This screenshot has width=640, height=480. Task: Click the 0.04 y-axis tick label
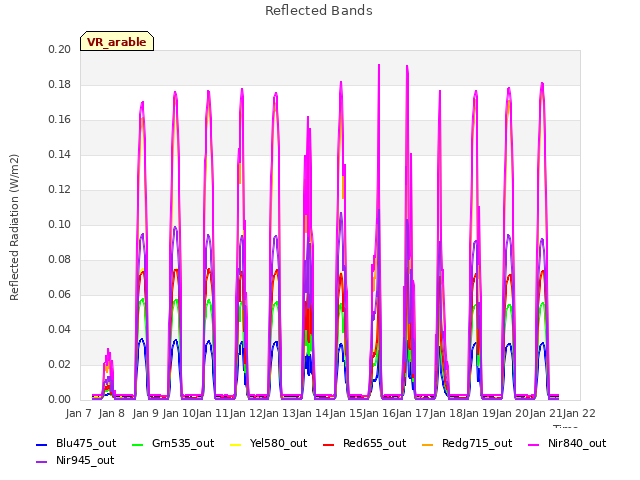click(60, 329)
